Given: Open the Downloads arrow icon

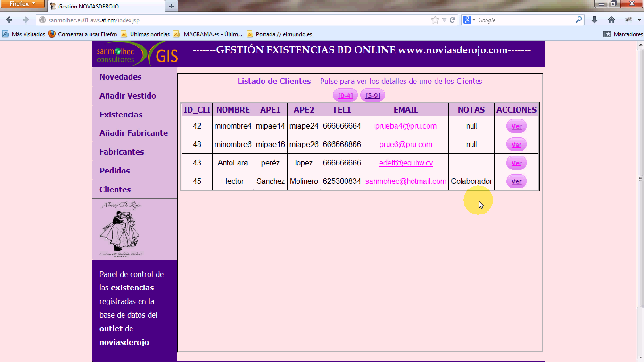Looking at the screenshot, I should 594,20.
